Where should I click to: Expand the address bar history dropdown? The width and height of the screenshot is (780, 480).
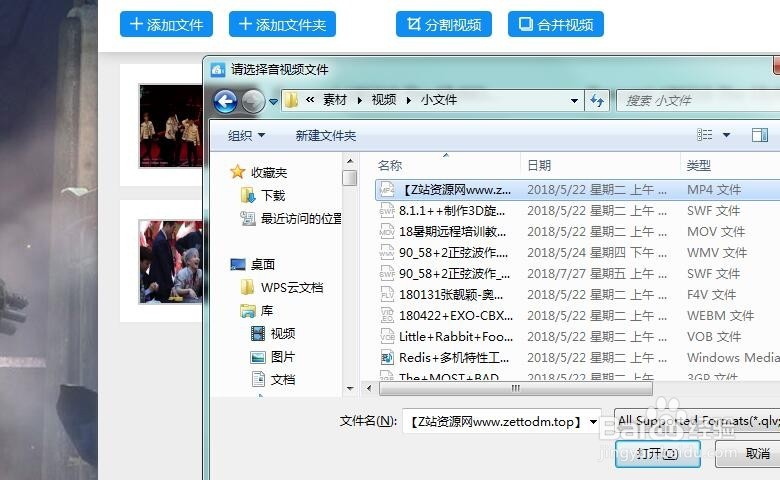[x=574, y=100]
